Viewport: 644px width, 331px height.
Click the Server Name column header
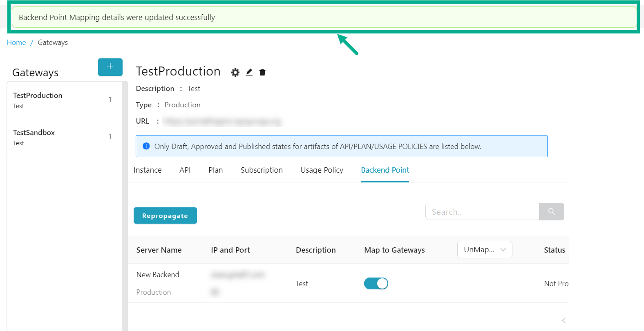(159, 250)
